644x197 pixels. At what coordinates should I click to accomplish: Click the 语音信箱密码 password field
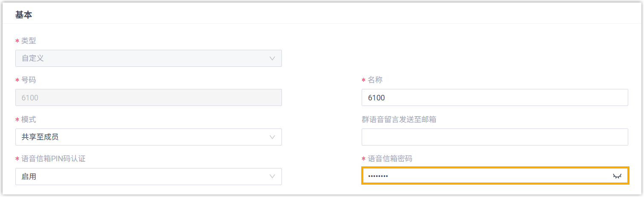tap(486, 176)
